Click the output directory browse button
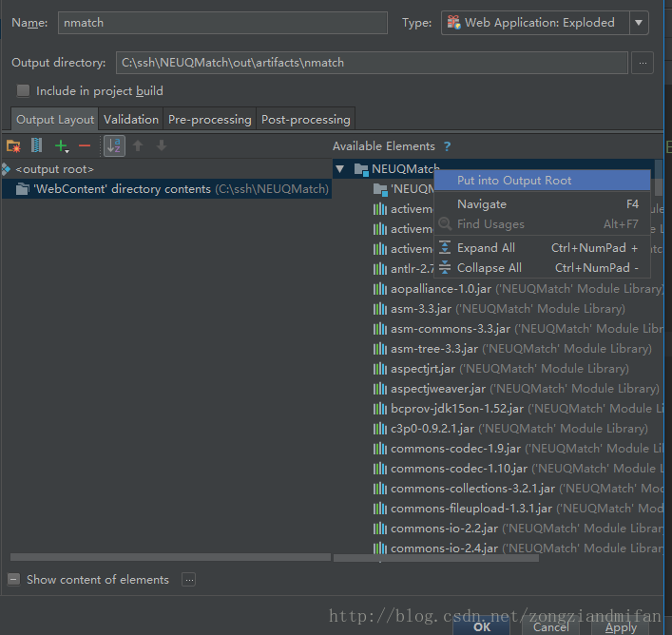Image resolution: width=672 pixels, height=635 pixels. tap(643, 63)
